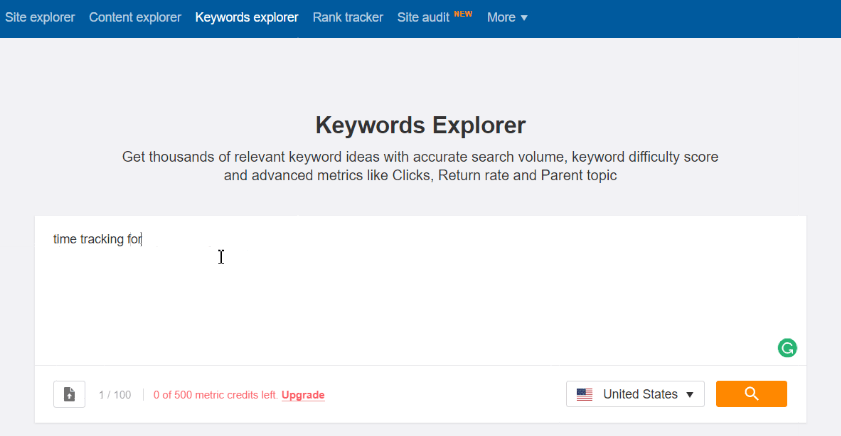Click the upload file icon button

click(69, 395)
